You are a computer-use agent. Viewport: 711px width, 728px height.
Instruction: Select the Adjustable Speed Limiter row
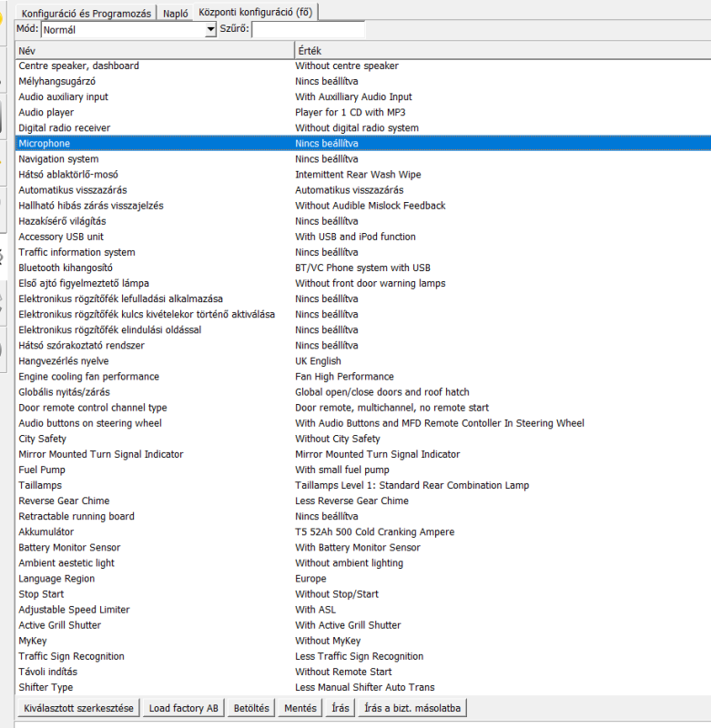pyautogui.click(x=363, y=610)
